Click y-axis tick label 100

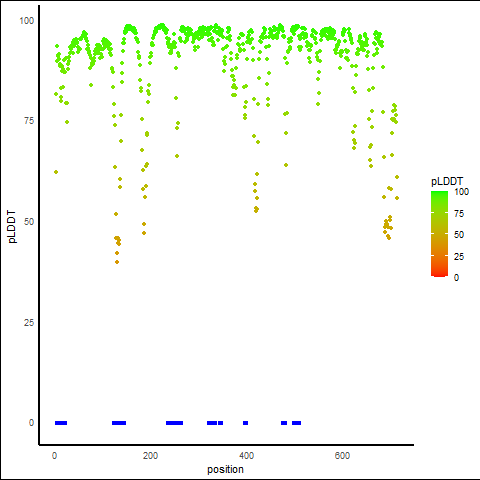(x=27, y=21)
